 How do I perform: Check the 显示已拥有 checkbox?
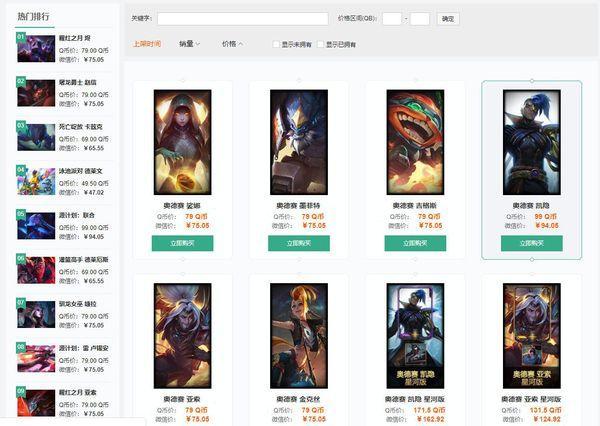click(320, 44)
